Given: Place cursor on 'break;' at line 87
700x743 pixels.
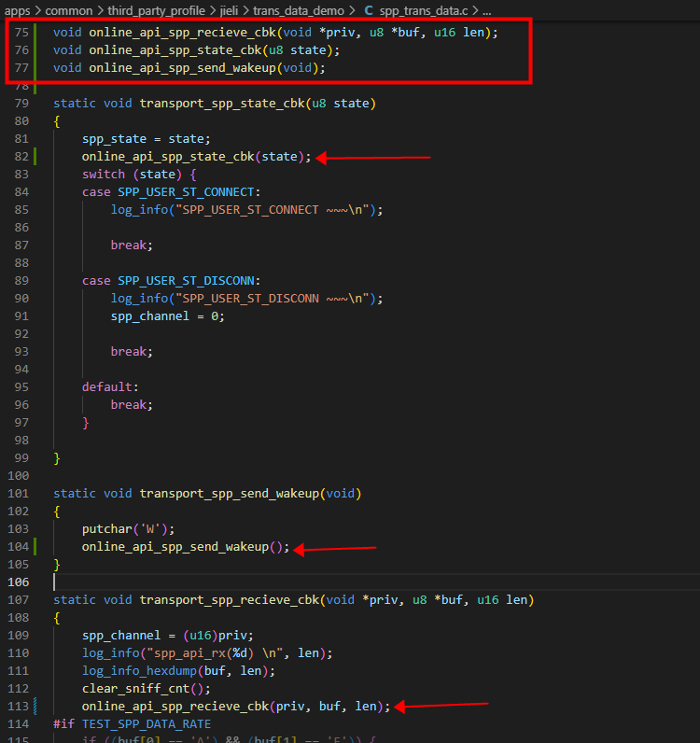Looking at the screenshot, I should point(132,245).
